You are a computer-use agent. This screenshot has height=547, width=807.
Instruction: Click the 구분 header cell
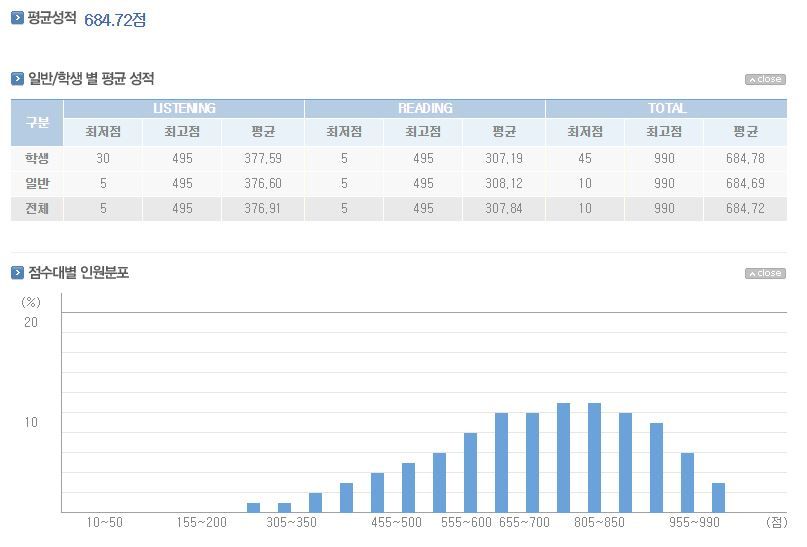[x=37, y=122]
